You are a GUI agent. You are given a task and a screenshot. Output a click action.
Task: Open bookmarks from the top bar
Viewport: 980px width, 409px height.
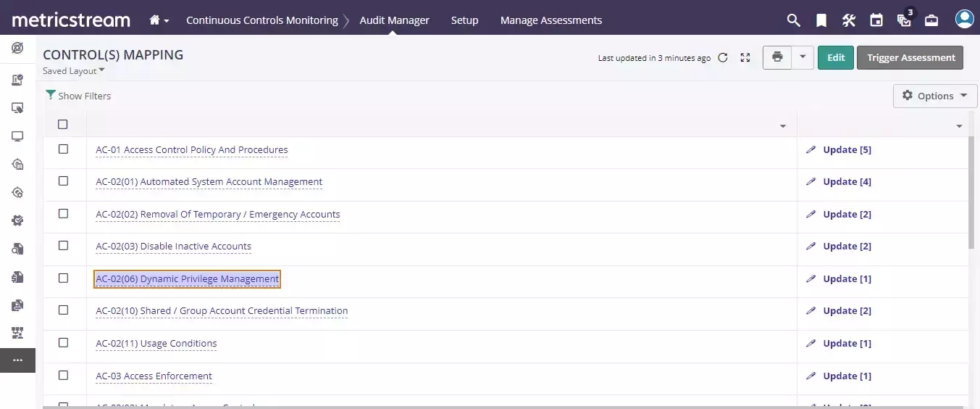(x=821, y=20)
